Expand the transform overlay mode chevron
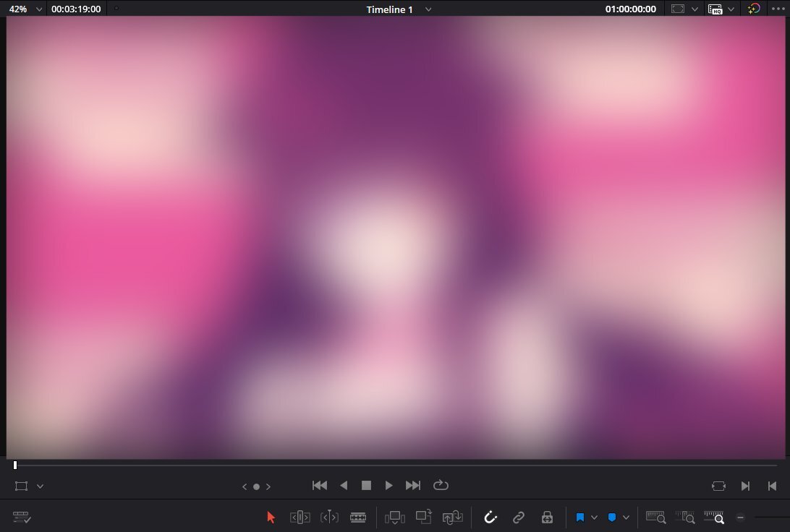The height and width of the screenshot is (532, 790). point(41,486)
